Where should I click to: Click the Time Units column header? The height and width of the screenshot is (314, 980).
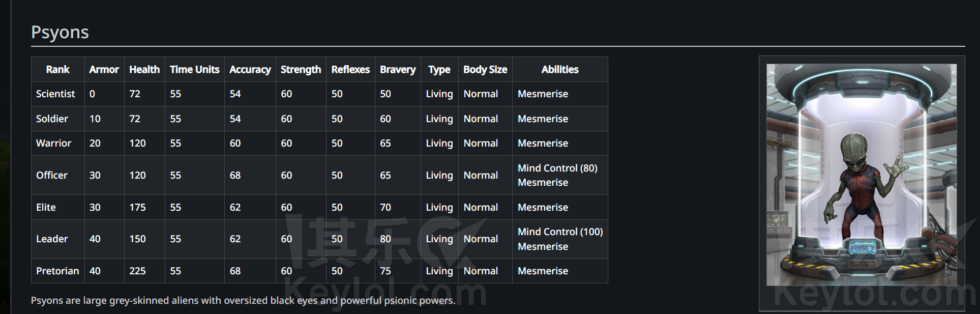(x=194, y=69)
